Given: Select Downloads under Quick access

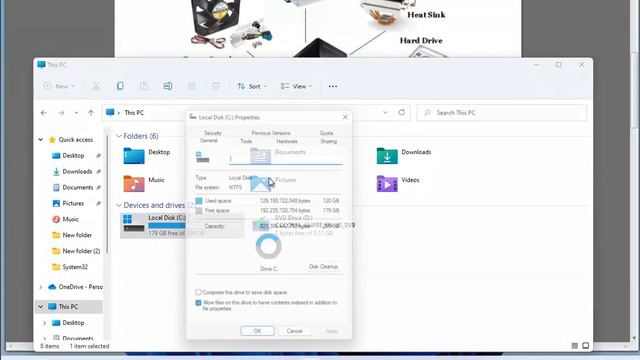Looking at the screenshot, I should 77,171.
